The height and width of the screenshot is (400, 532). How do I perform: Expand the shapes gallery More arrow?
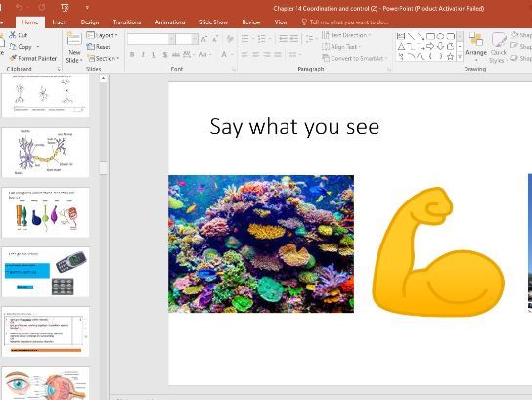pyautogui.click(x=460, y=57)
